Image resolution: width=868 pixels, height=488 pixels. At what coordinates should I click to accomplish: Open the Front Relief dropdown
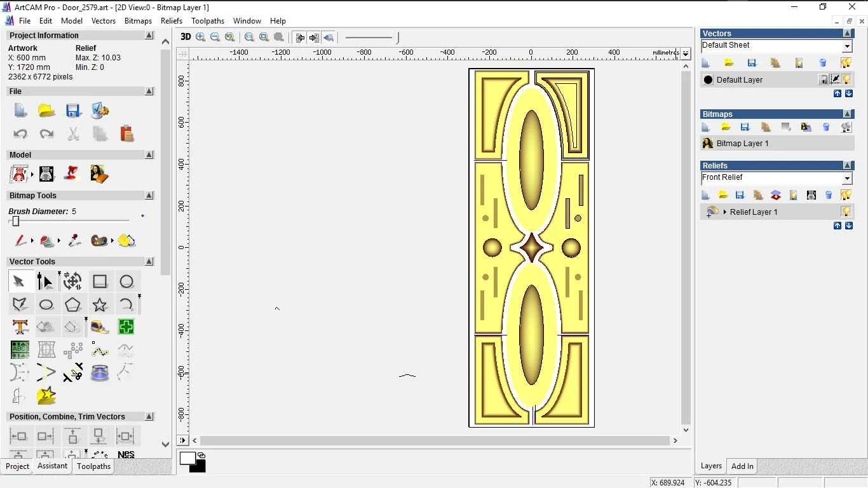tap(847, 179)
